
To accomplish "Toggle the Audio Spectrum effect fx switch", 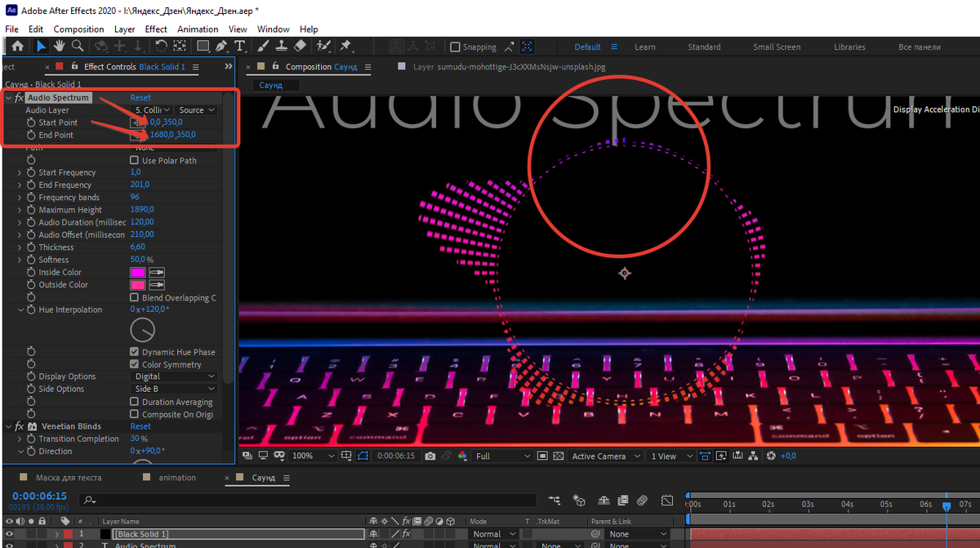I will (x=19, y=98).
